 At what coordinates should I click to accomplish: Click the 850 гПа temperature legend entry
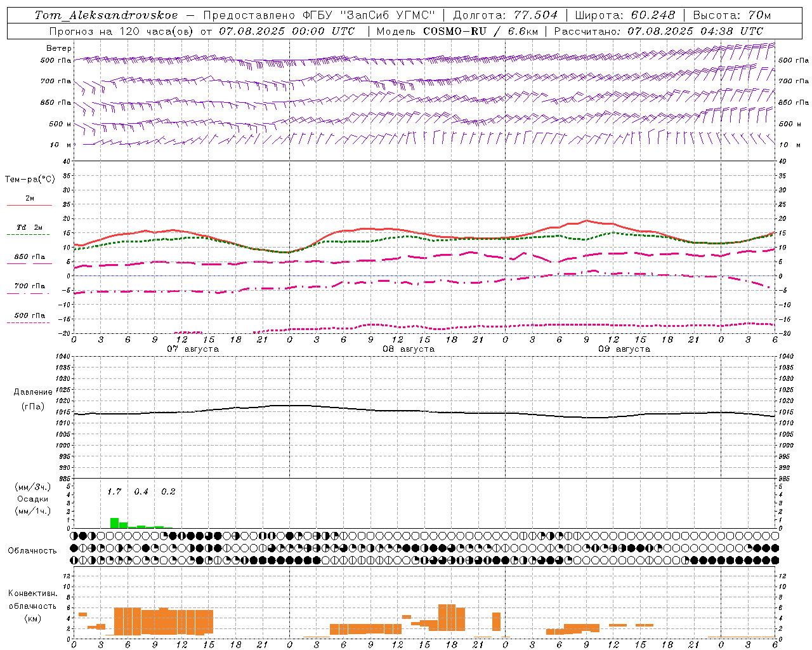point(29,257)
